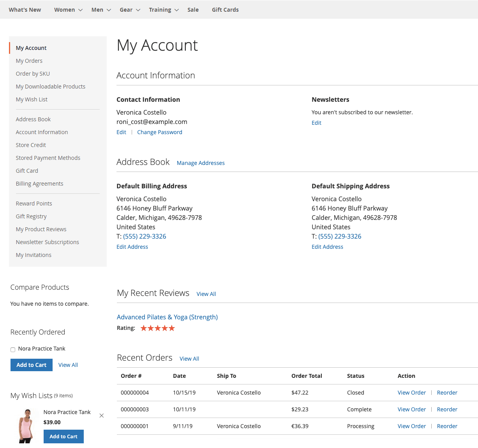Edit the default shipping address
The height and width of the screenshot is (448, 478).
tap(327, 247)
